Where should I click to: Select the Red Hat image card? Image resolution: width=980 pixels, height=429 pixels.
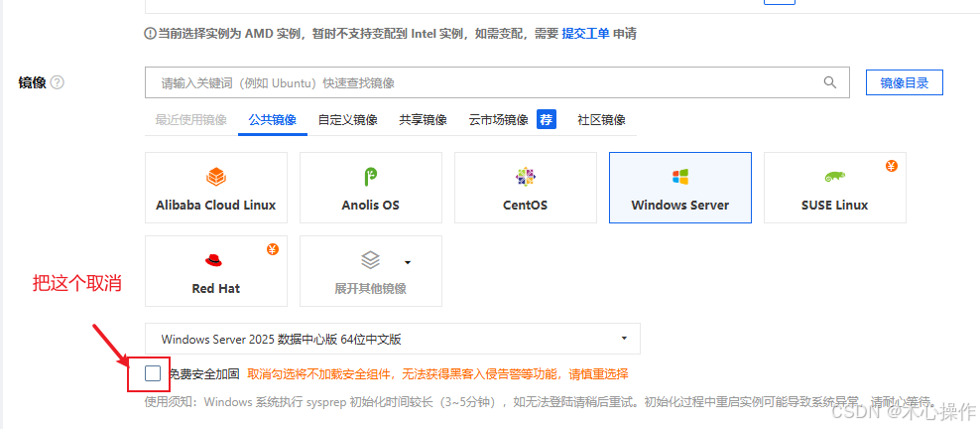click(216, 271)
